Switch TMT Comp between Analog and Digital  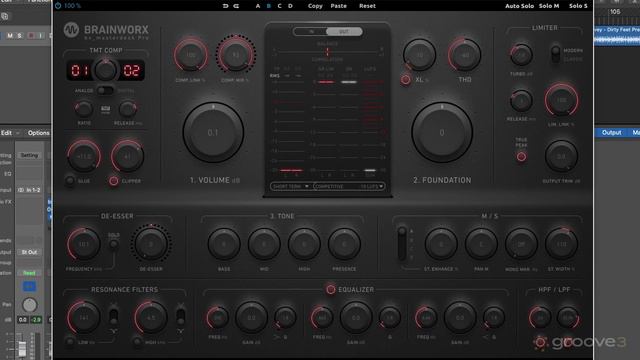pyautogui.click(x=105, y=90)
